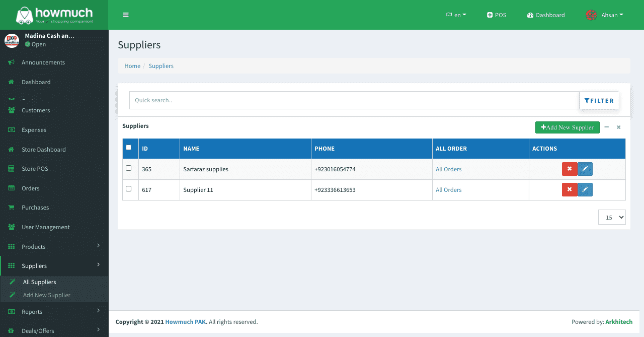The height and width of the screenshot is (337, 644).
Task: Click the Products grid icon
Action: click(11, 247)
